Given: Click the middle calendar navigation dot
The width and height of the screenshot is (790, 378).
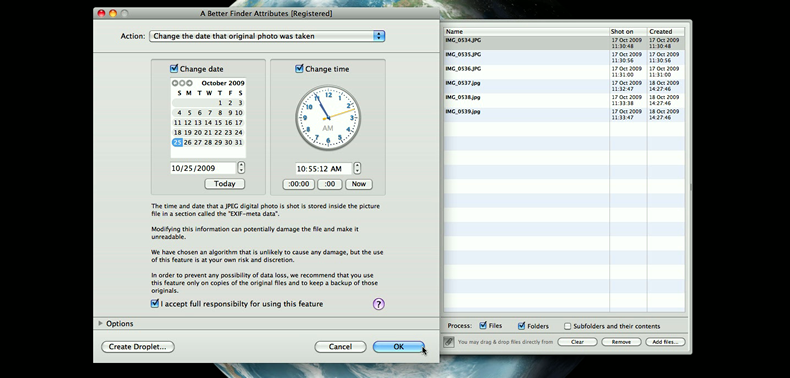Looking at the screenshot, I should [182, 83].
